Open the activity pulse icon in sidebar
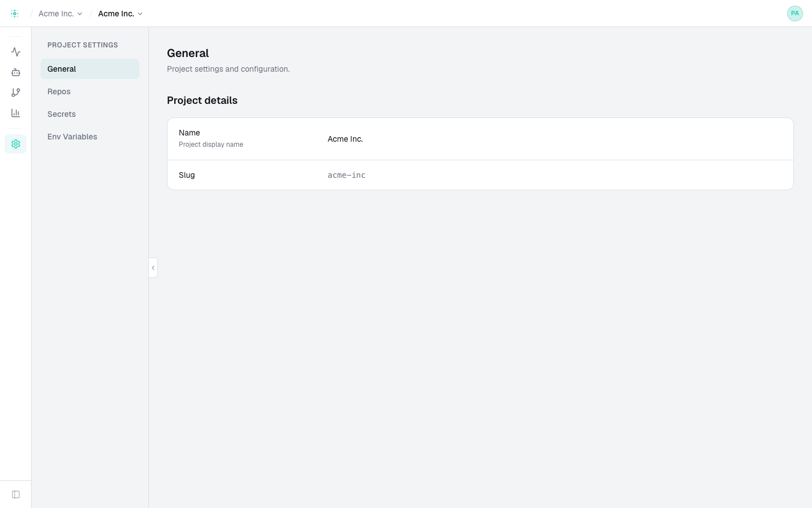Screen dimensions: 812x508 pyautogui.click(x=16, y=52)
